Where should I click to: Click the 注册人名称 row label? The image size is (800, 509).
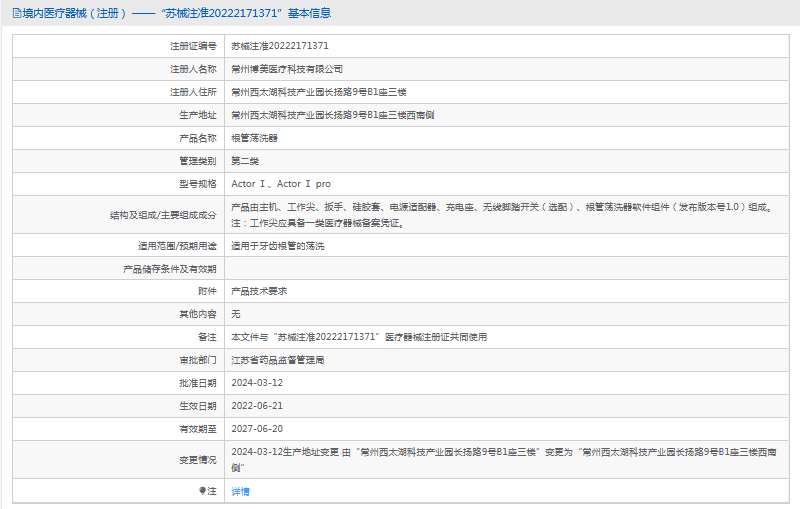tap(193, 69)
